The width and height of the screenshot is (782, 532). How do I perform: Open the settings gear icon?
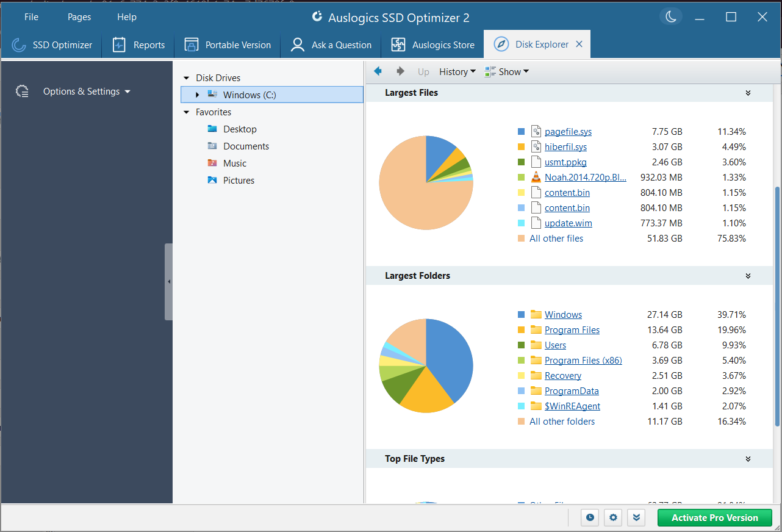tap(612, 517)
